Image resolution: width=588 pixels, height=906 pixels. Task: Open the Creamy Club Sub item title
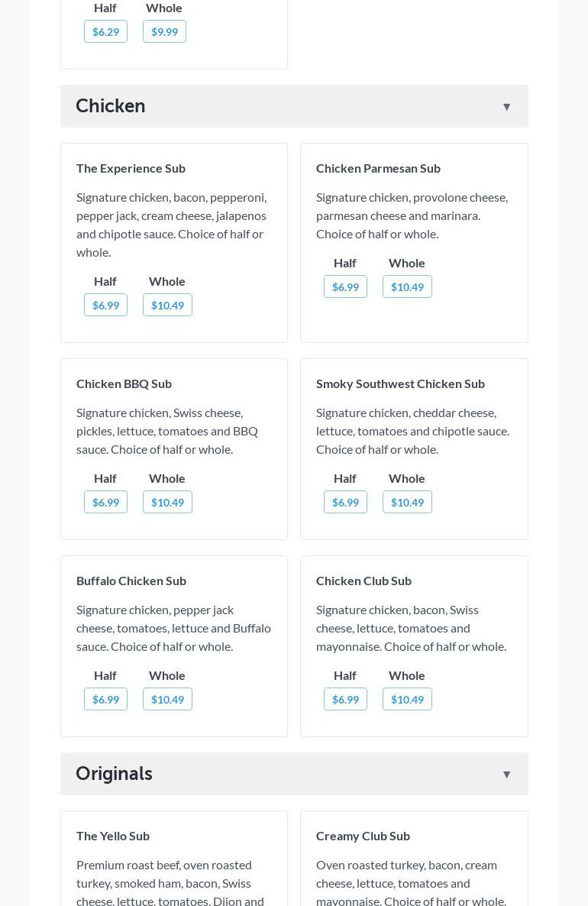pos(363,836)
